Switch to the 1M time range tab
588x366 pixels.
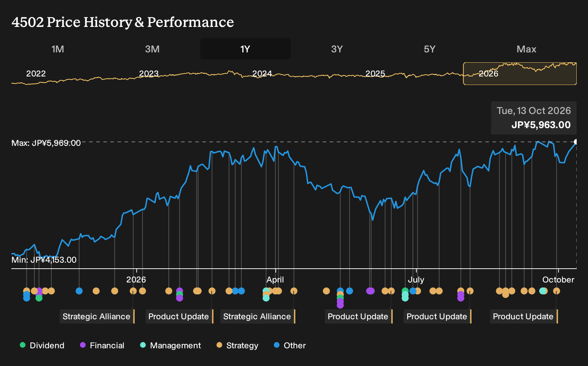(x=58, y=49)
